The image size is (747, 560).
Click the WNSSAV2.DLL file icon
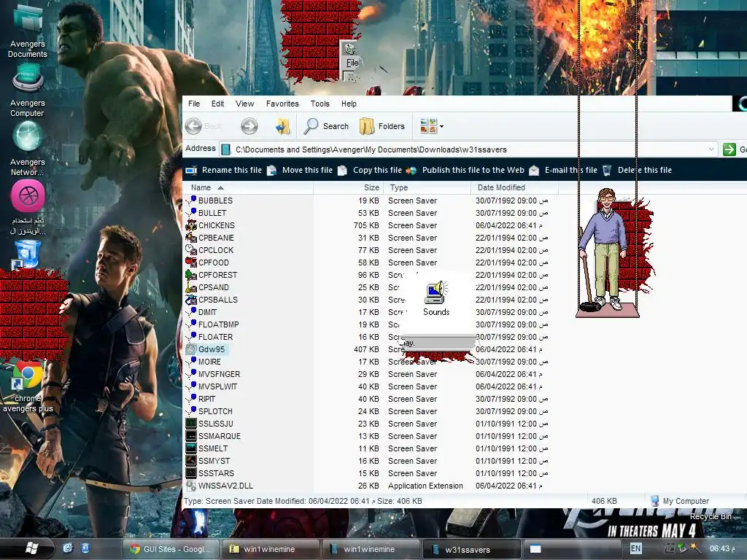point(191,485)
